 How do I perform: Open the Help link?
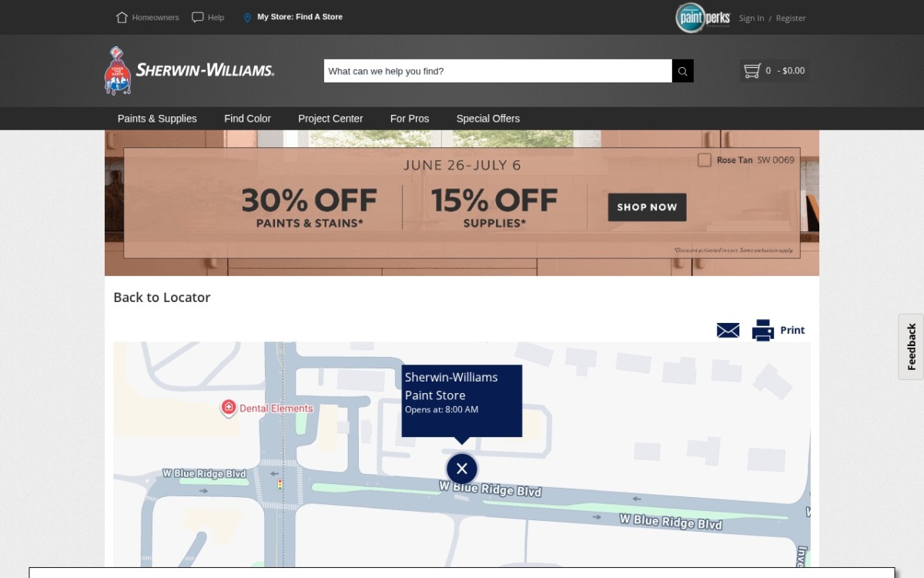[x=216, y=17]
